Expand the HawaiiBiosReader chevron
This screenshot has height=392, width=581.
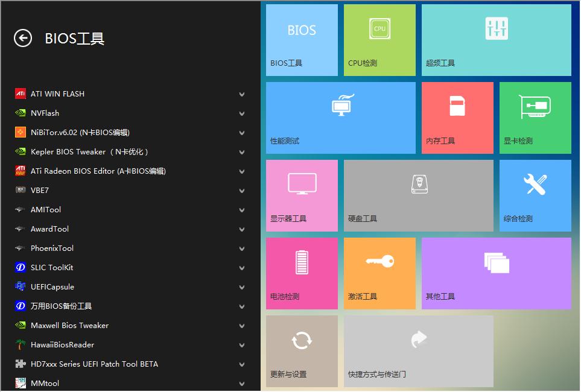tap(241, 345)
